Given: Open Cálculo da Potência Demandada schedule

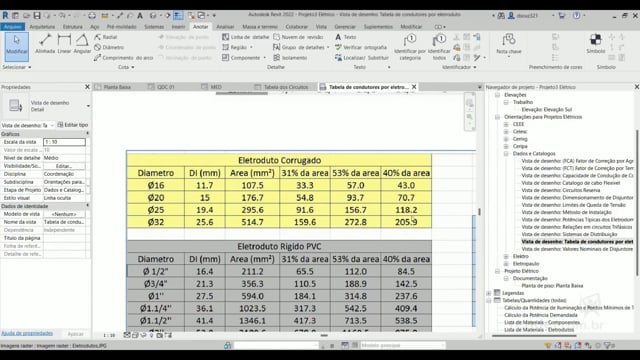Looking at the screenshot, I should (x=541, y=315).
